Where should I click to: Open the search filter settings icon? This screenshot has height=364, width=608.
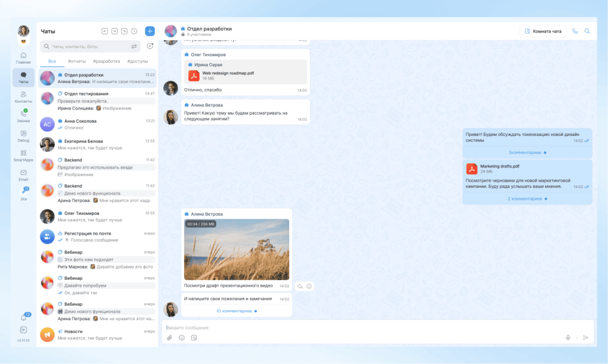[x=134, y=46]
